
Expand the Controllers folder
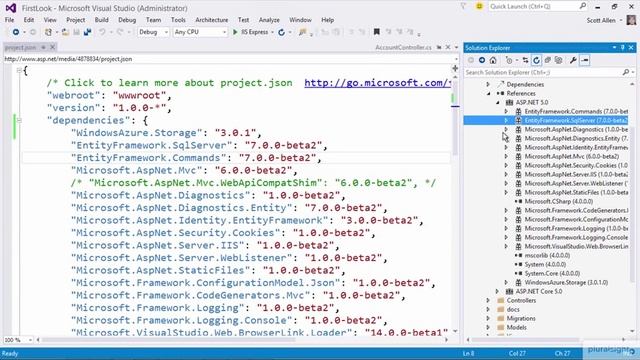[488, 300]
